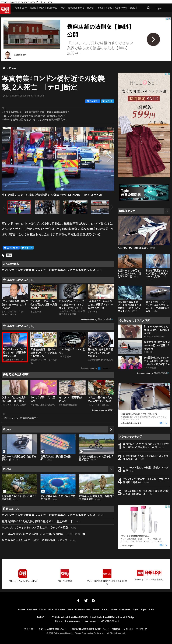Click the CNN.co.jp logo
Image resolution: width=172 pixels, height=644 pixels.
(x=5, y=9)
